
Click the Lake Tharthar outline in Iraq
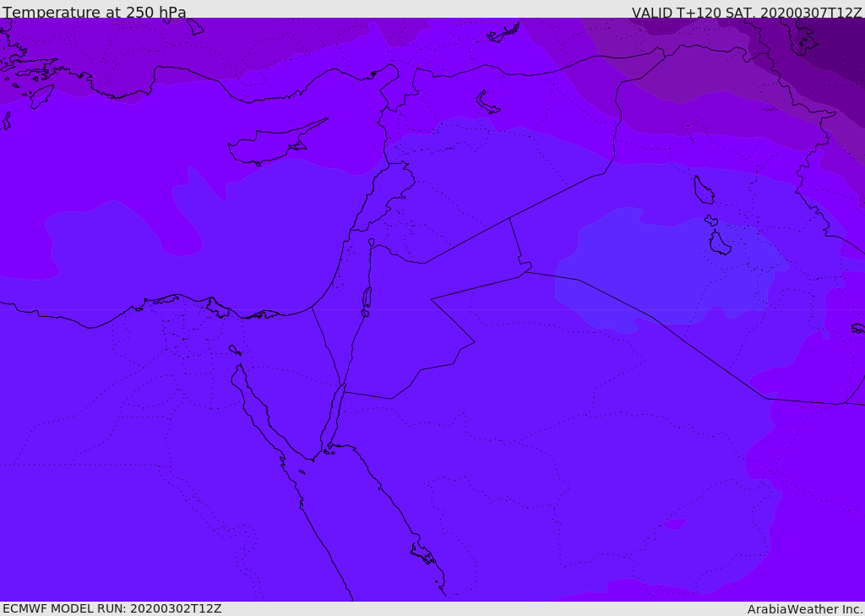point(704,190)
